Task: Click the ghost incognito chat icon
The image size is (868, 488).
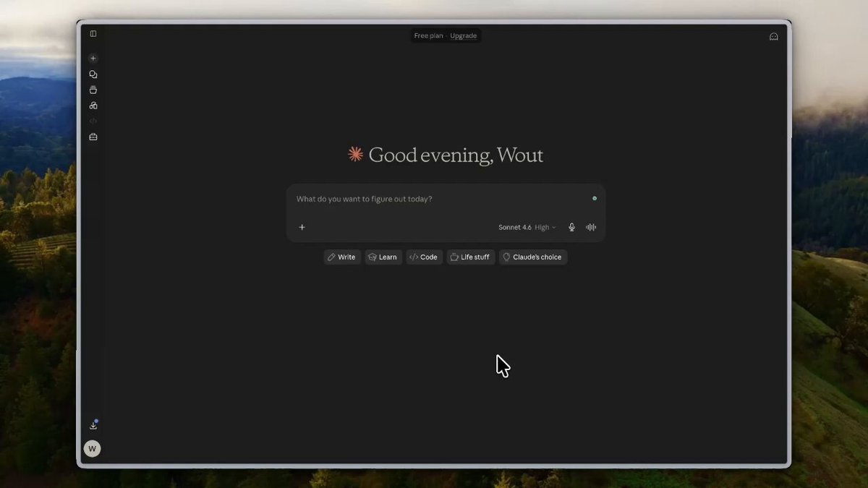Action: point(773,36)
